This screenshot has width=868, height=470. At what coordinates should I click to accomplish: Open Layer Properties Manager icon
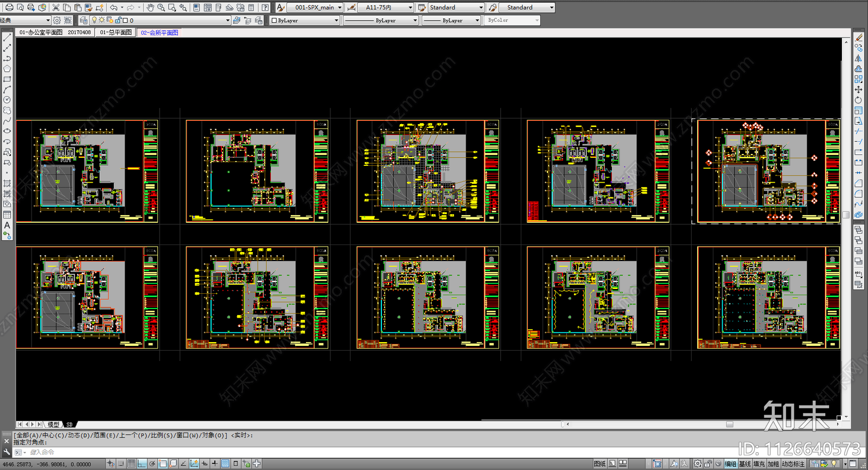[x=84, y=20]
